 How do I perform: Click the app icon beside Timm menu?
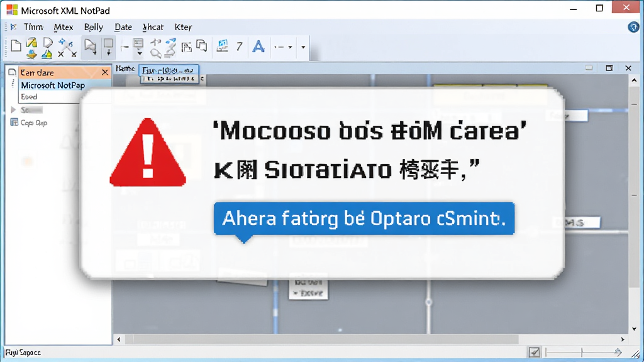(13, 27)
